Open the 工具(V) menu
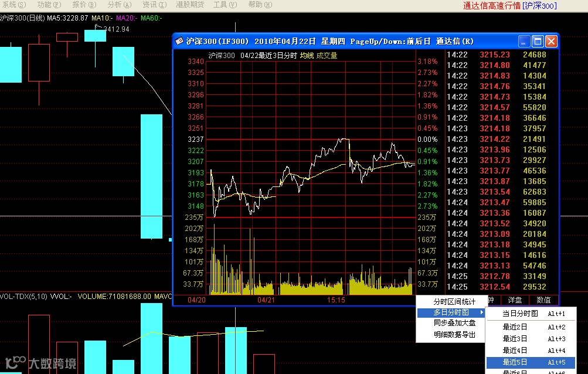 pyautogui.click(x=225, y=5)
